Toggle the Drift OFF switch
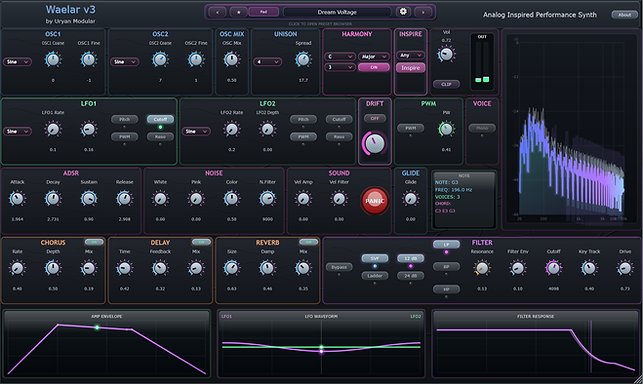Screen dimensions: 643x384 375,119
